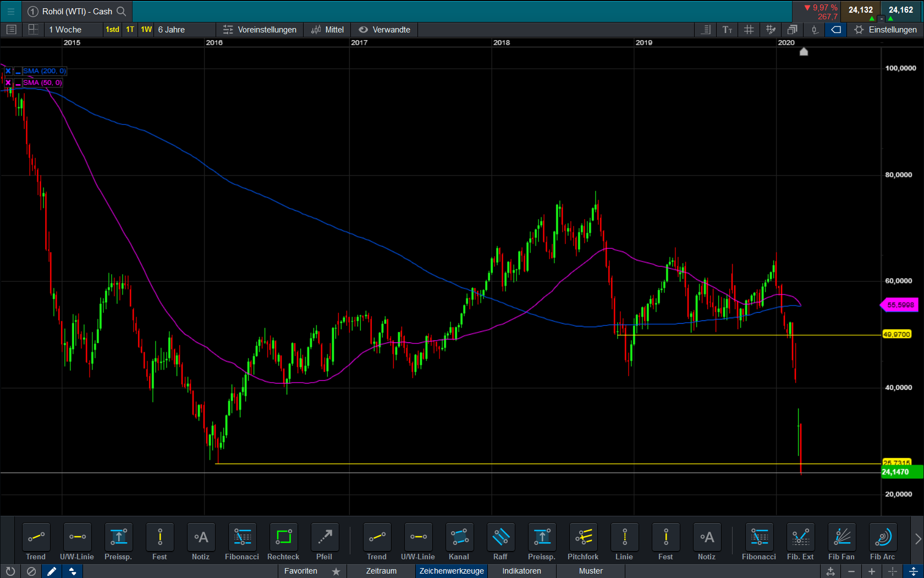Switch chart interval to 1std
The image size is (924, 578).
tap(112, 30)
